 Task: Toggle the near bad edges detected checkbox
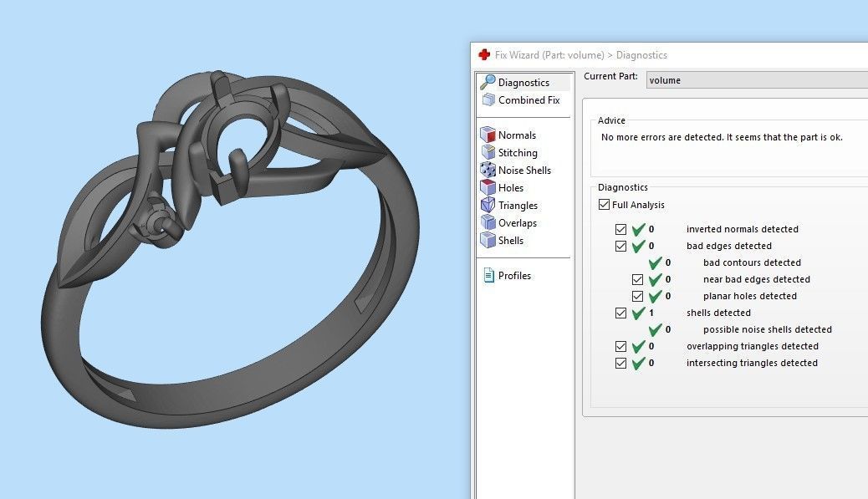[637, 279]
